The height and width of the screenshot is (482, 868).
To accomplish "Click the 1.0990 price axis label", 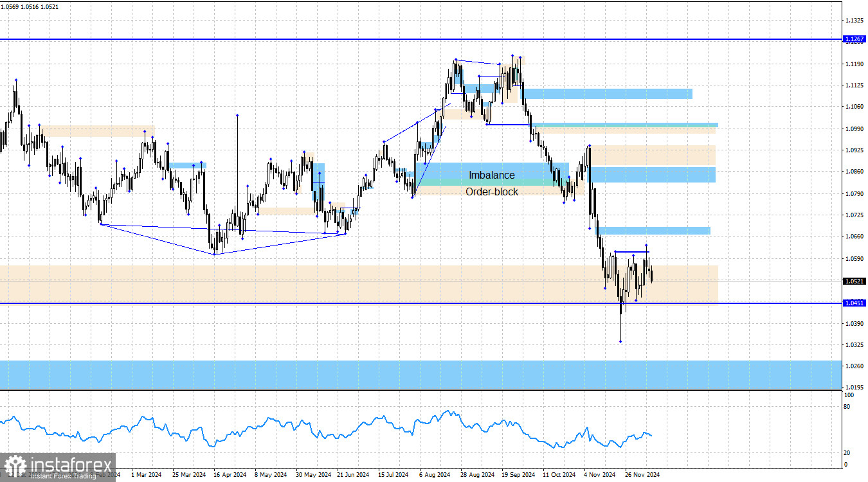I will pos(855,129).
